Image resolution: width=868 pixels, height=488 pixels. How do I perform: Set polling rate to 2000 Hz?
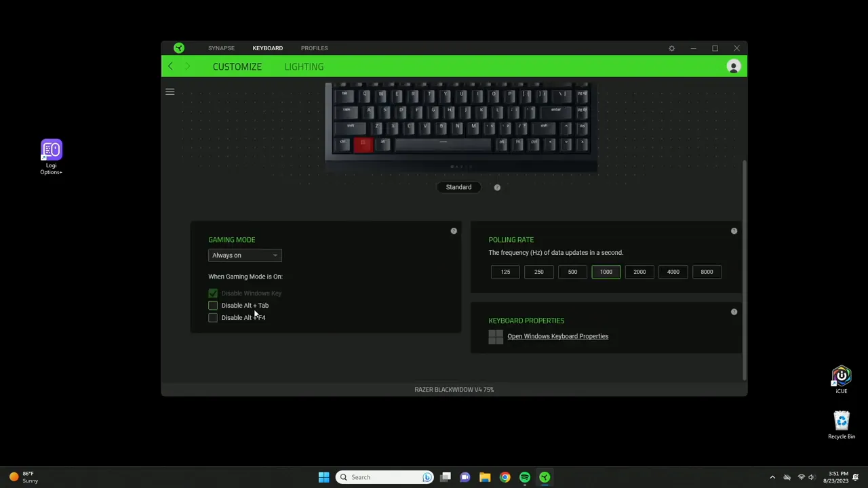coord(639,272)
